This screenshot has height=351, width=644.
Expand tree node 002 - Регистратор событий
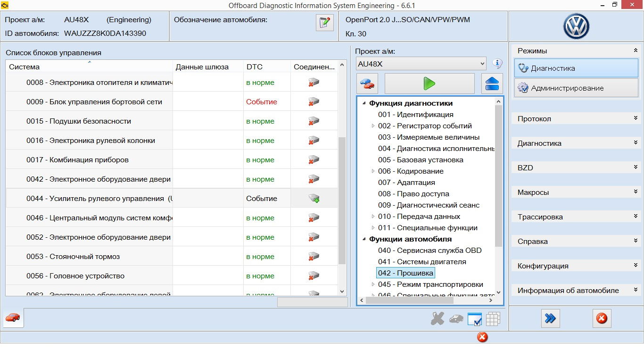(373, 126)
